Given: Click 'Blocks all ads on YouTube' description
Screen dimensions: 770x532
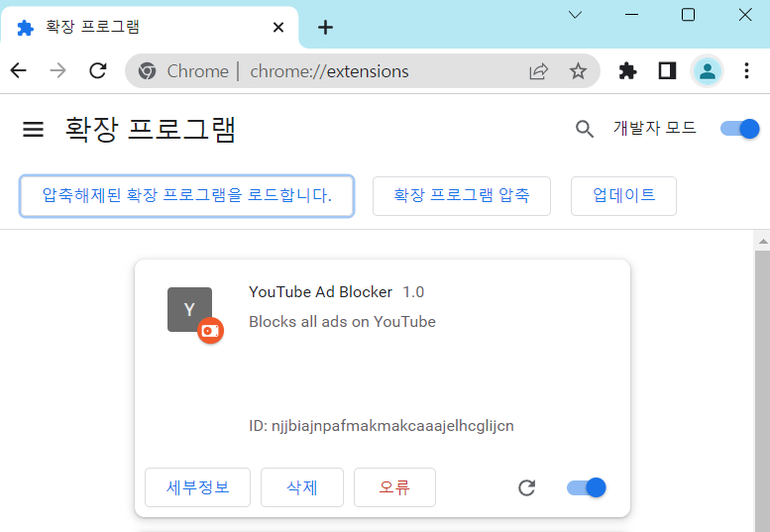Looking at the screenshot, I should coord(342,321).
